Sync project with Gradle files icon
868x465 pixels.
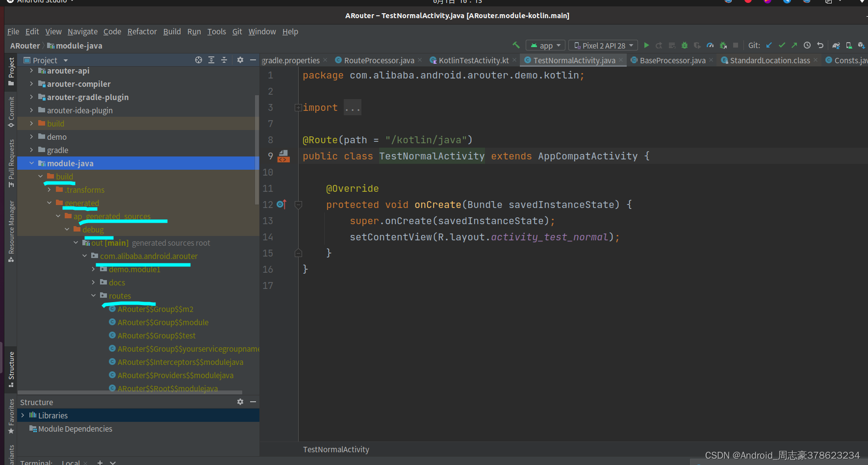coord(836,45)
